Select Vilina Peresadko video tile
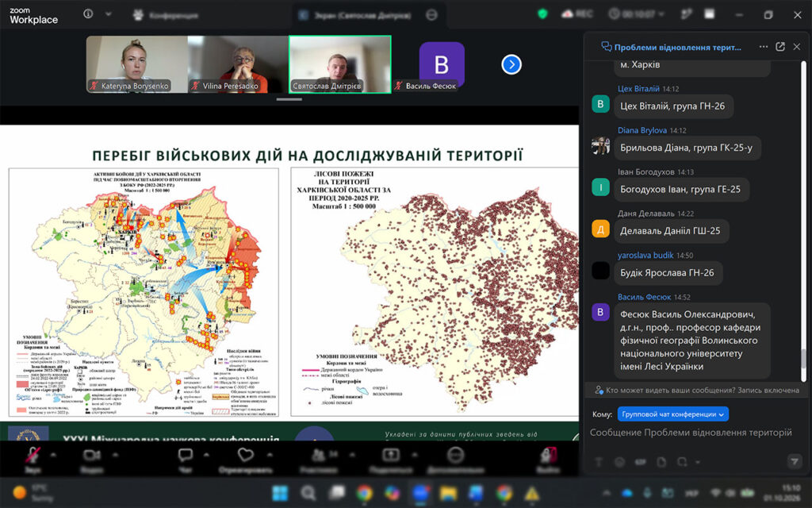The width and height of the screenshot is (812, 508). [x=238, y=64]
